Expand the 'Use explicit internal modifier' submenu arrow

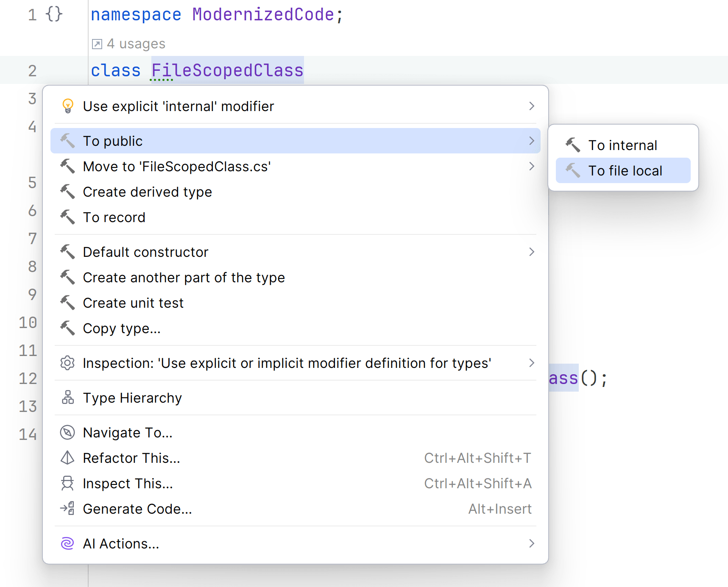point(531,106)
